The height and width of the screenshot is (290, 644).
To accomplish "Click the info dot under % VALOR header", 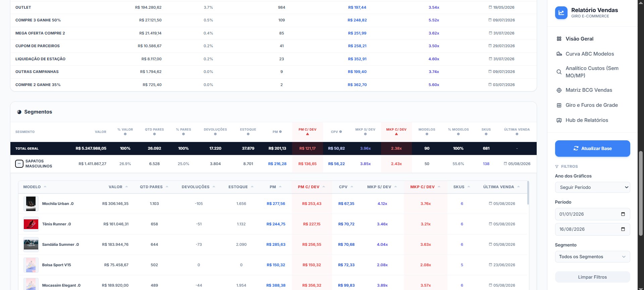I will tap(125, 134).
